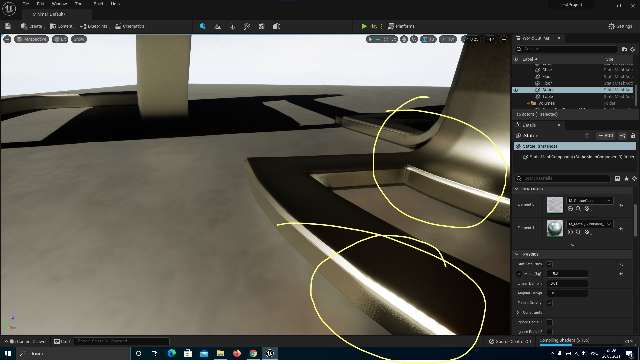Choose the rotate gizmo tool
Image resolution: width=640 pixels, height=364 pixels.
point(386,39)
